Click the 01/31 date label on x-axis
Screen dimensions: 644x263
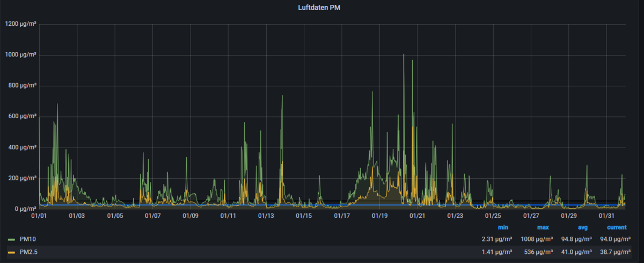(x=606, y=216)
